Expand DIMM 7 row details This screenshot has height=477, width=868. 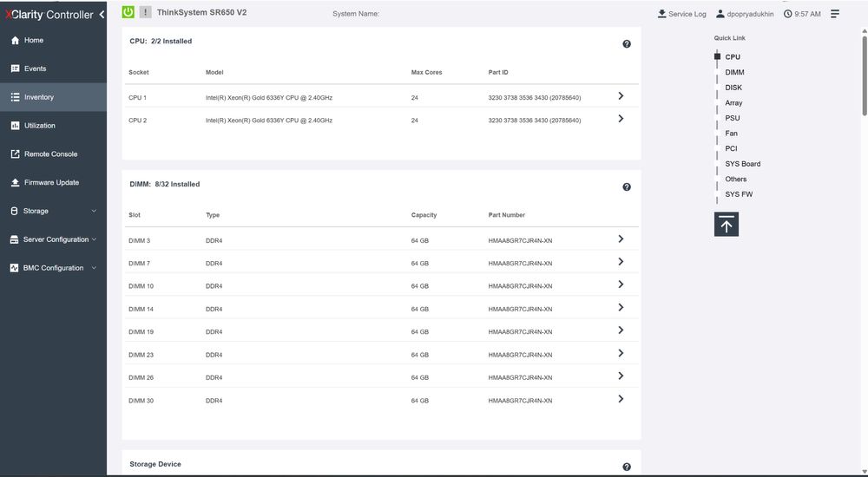(x=621, y=262)
